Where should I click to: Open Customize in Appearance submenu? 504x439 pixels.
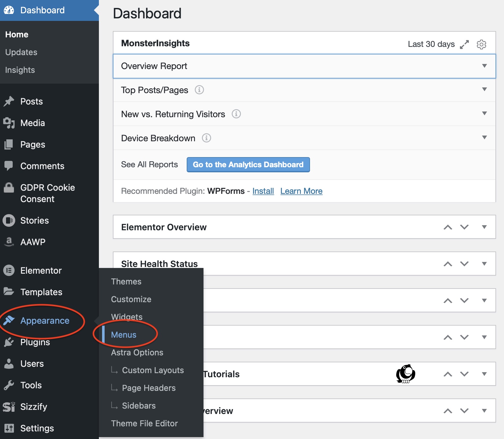point(131,299)
